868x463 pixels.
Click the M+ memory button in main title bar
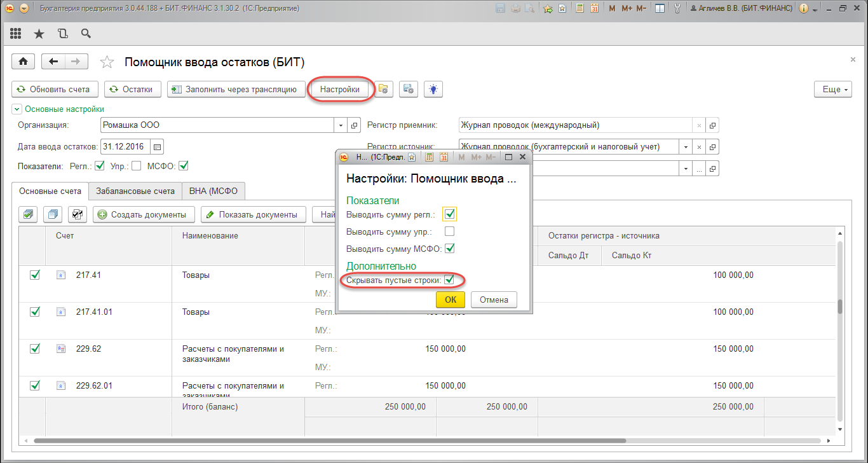click(x=626, y=9)
